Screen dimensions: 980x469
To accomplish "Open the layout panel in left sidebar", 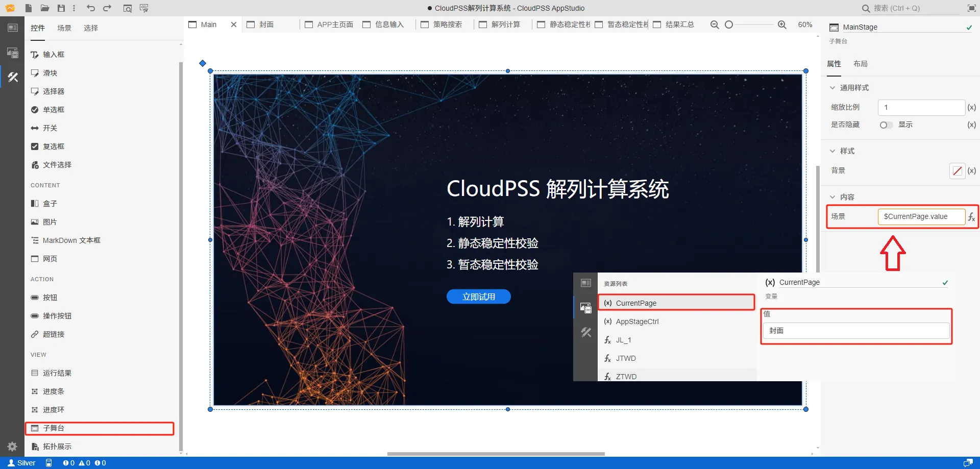I will click(x=13, y=28).
